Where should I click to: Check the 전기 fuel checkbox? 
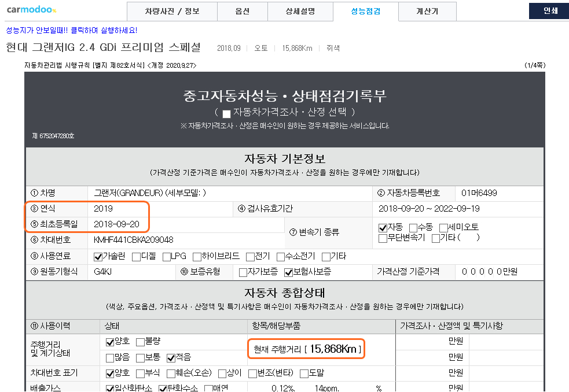tap(250, 257)
